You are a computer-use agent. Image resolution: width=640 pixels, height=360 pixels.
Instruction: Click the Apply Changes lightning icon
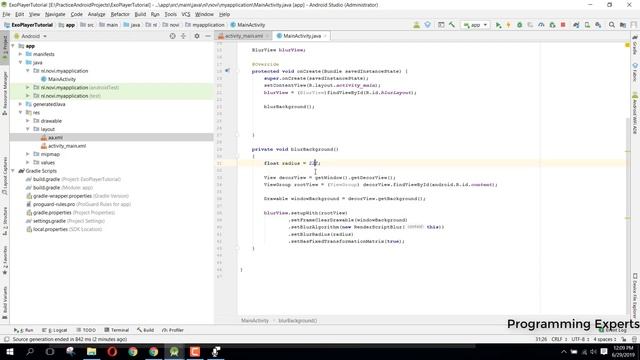pyautogui.click(x=509, y=25)
